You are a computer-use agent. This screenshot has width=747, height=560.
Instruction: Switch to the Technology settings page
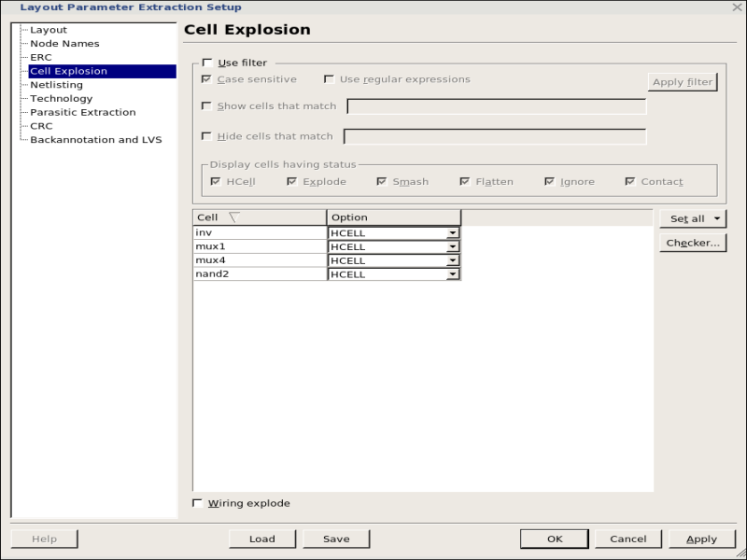61,98
